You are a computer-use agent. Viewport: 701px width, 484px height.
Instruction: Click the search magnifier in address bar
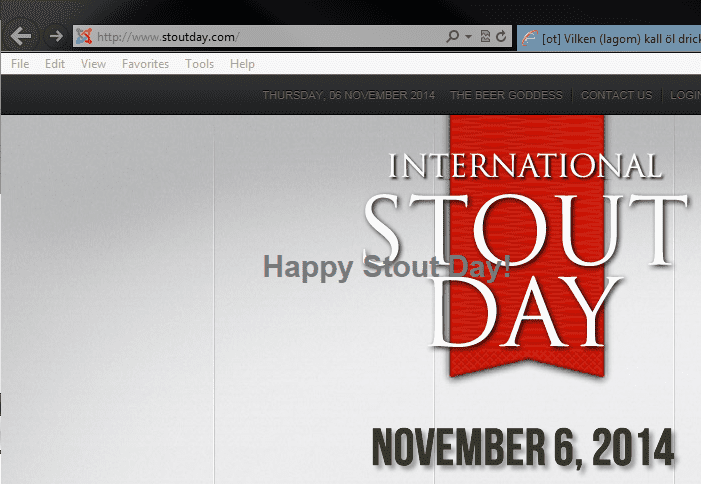coord(452,36)
